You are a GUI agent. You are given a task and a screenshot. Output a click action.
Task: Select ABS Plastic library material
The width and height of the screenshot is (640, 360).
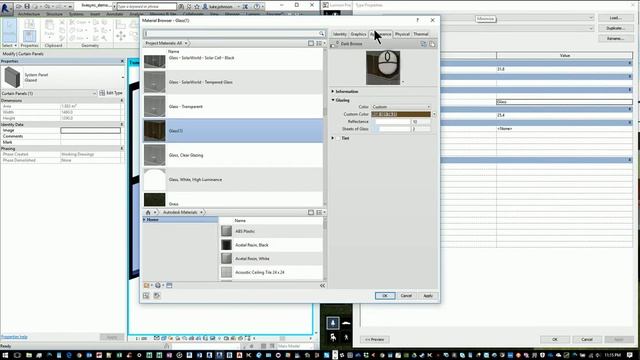pyautogui.click(x=271, y=231)
